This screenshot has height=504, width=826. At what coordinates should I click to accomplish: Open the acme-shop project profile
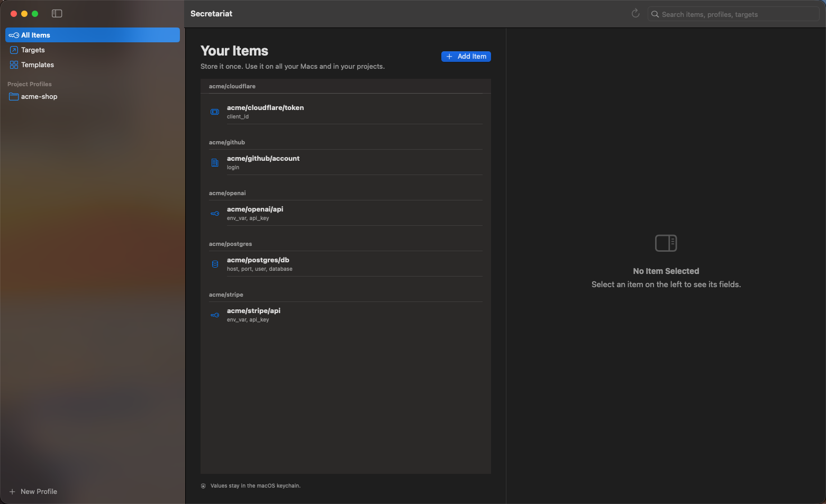pyautogui.click(x=93, y=97)
